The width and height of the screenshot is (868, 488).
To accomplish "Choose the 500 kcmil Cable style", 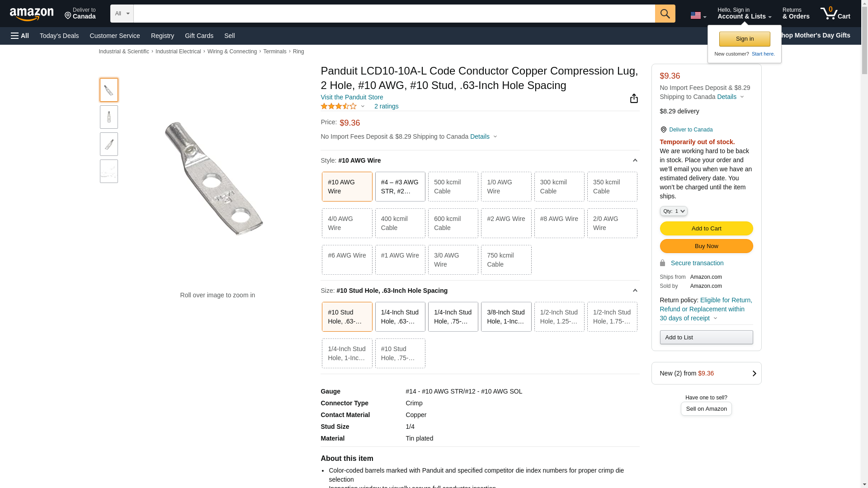I will click(x=453, y=187).
